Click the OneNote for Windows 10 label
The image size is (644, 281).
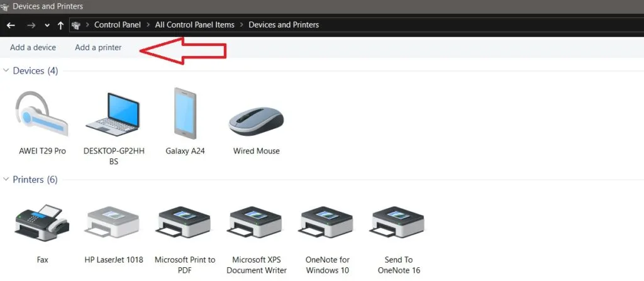click(327, 265)
